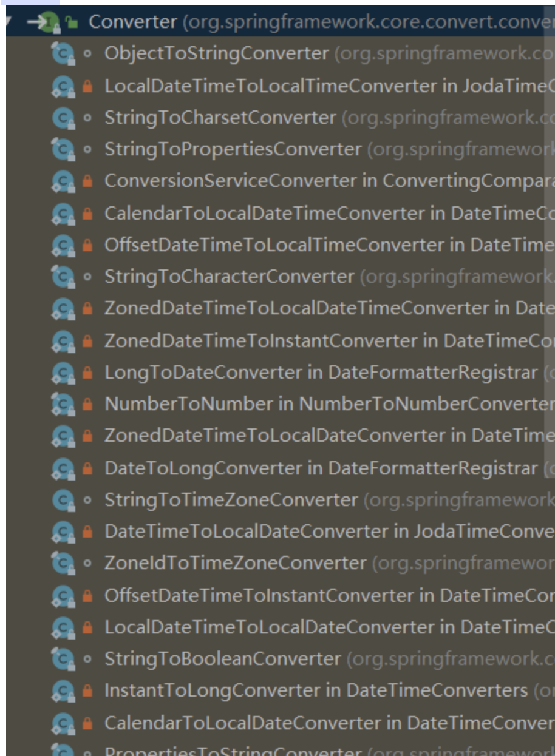
Task: Click the class icon beside LocalDateTimeToLocalDateConverter
Action: pyautogui.click(x=63, y=627)
